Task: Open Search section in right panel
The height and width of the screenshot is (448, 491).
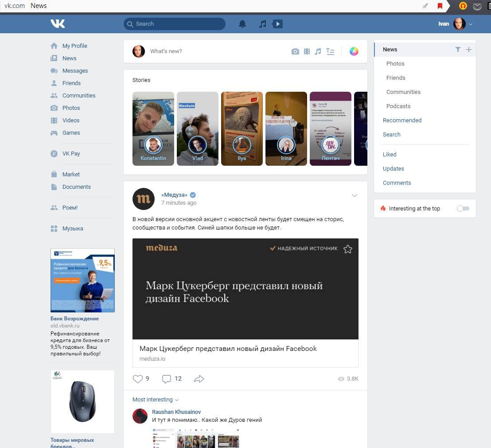Action: [391, 135]
